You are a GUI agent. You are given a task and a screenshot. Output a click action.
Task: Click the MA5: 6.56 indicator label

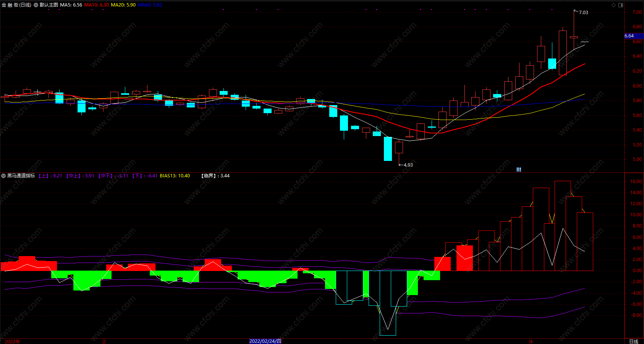point(71,5)
